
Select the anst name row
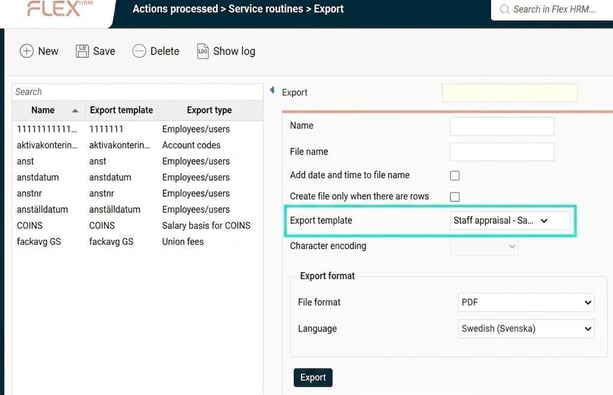click(25, 161)
